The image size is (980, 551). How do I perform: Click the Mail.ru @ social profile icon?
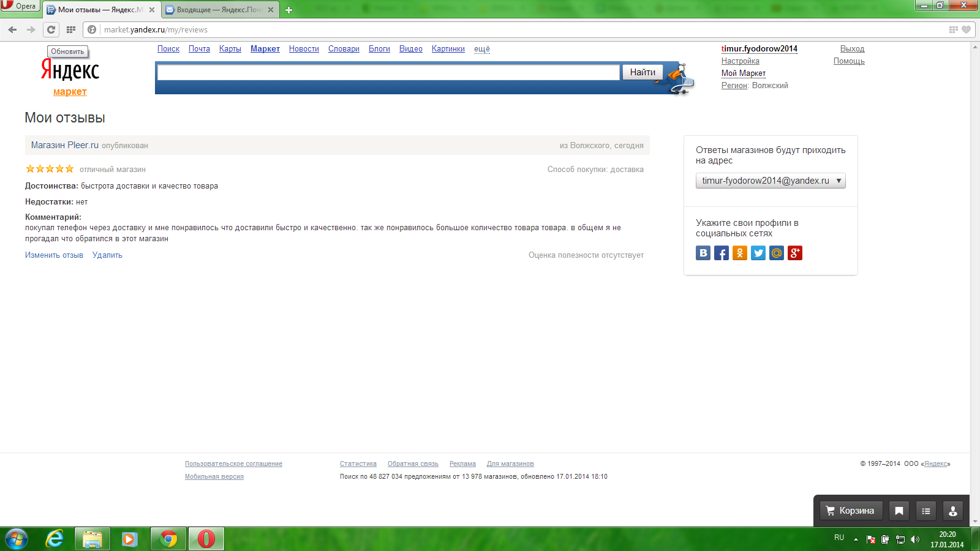[x=777, y=253]
